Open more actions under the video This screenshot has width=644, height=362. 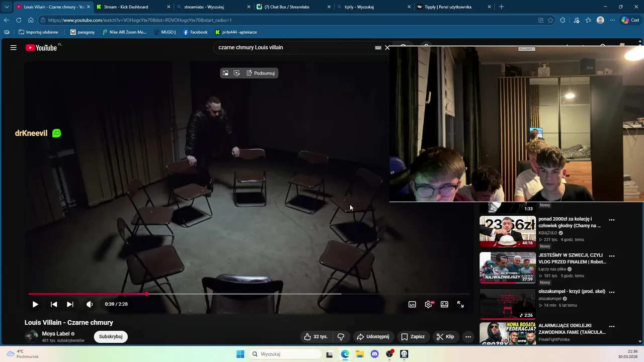pos(468,337)
